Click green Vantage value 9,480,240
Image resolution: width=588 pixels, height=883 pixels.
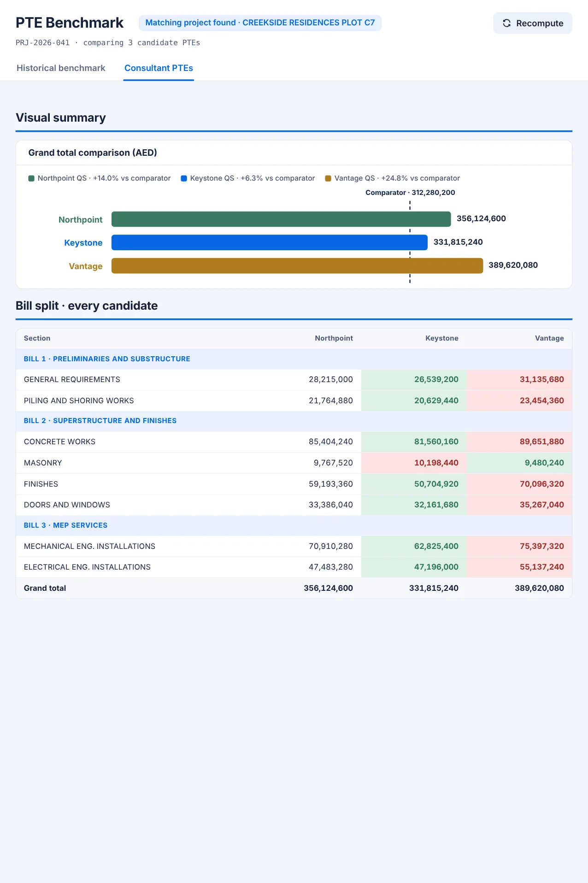tap(544, 463)
